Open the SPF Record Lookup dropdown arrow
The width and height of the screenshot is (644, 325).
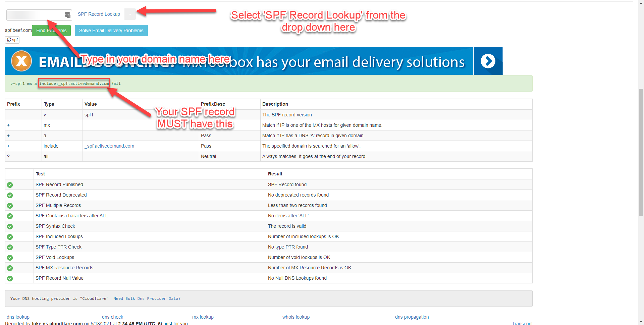tap(130, 14)
